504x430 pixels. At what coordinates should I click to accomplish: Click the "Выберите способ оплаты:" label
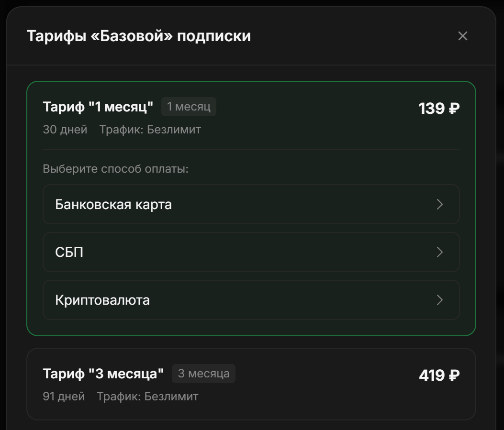tap(116, 169)
